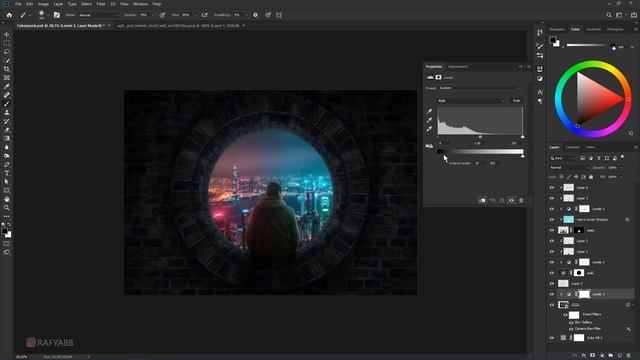640x360 pixels.
Task: Open the Image menu
Action: (43, 4)
